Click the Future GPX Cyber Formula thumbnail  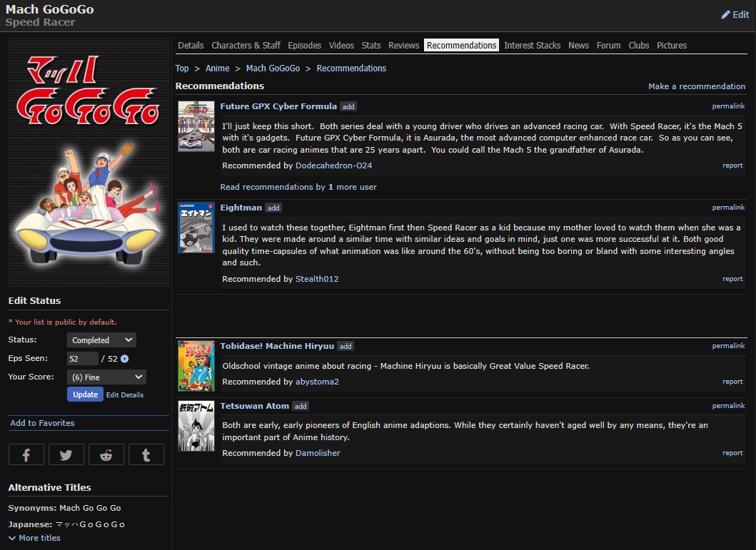click(x=196, y=126)
